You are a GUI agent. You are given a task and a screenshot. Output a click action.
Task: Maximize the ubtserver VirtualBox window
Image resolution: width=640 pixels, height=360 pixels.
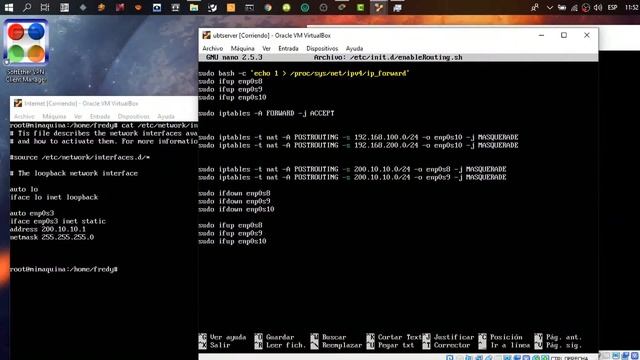coord(564,36)
